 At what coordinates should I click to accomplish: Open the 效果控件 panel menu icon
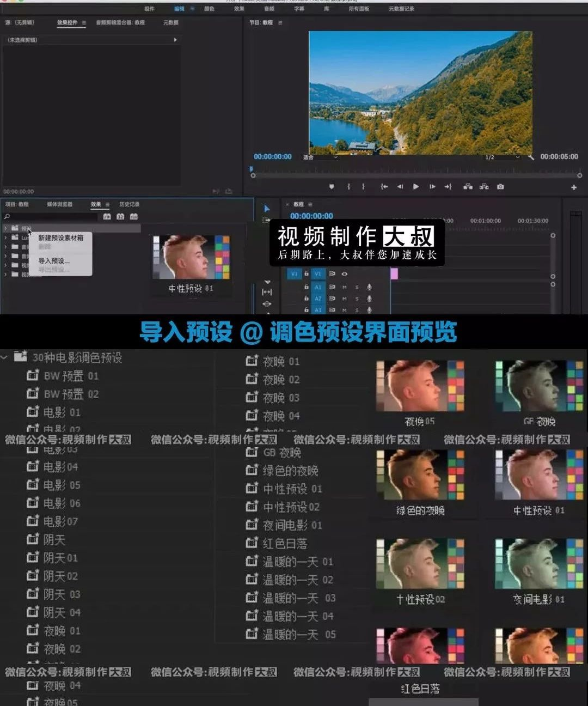tap(84, 23)
